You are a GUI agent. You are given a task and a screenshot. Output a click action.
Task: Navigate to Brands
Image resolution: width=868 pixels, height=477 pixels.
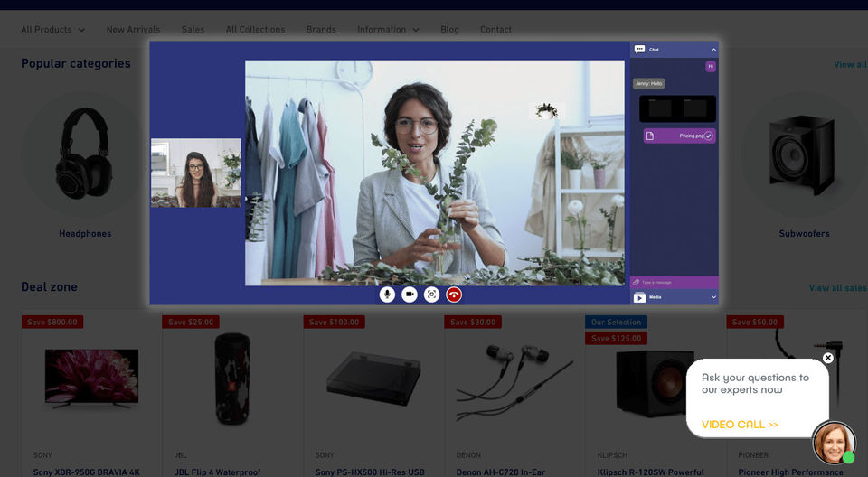(x=321, y=29)
